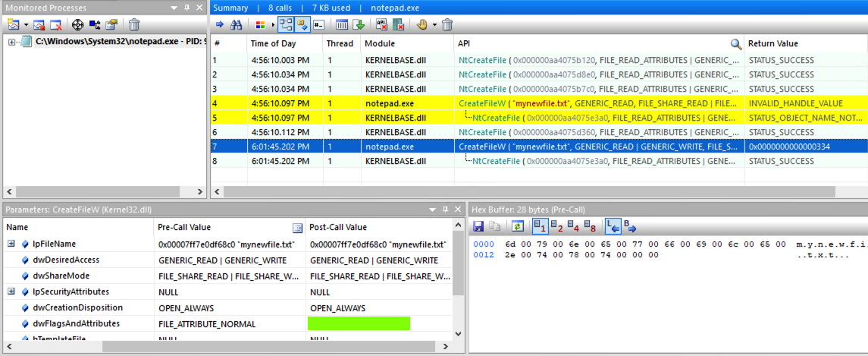Open the dropdown arrow beside the hand icon
This screenshot has width=868, height=356.
[x=434, y=25]
